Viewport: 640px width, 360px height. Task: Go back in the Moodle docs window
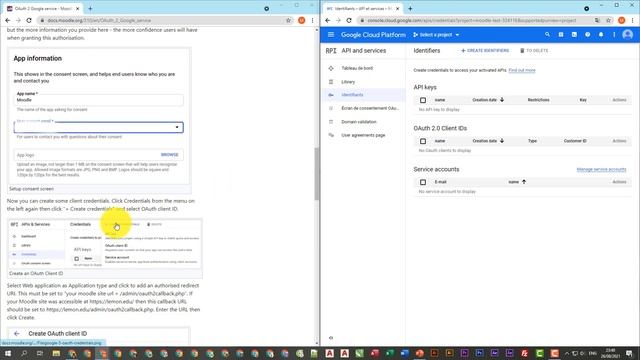(8, 20)
